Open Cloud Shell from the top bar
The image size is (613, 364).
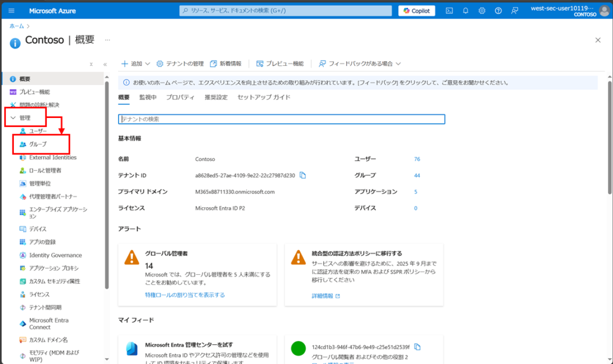tap(449, 11)
